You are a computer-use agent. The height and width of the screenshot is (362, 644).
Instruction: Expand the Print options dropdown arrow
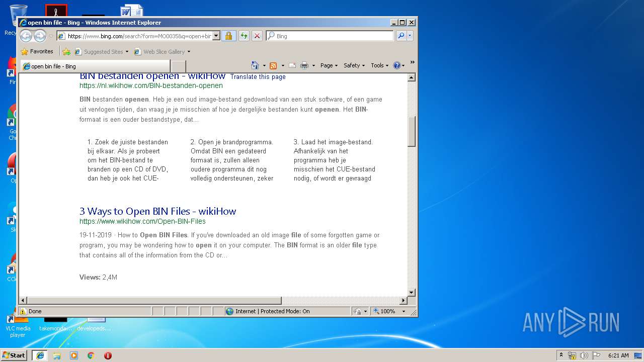click(313, 65)
